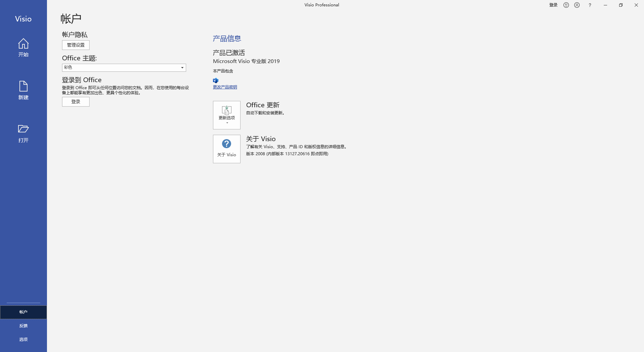Screen dimensions: 644x352
Task: Minimize the Visio window
Action: (x=605, y=5)
